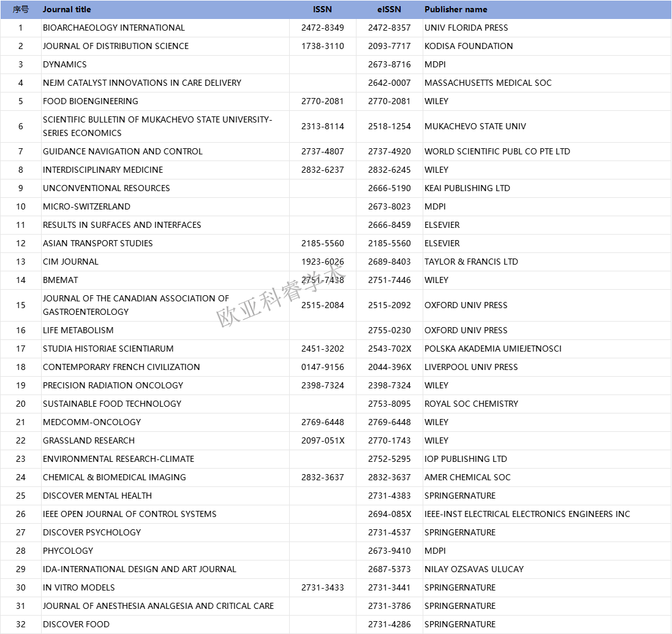The image size is (672, 634).
Task: Click publisher MUKACHEVO STATE UNIV
Action: click(x=475, y=126)
